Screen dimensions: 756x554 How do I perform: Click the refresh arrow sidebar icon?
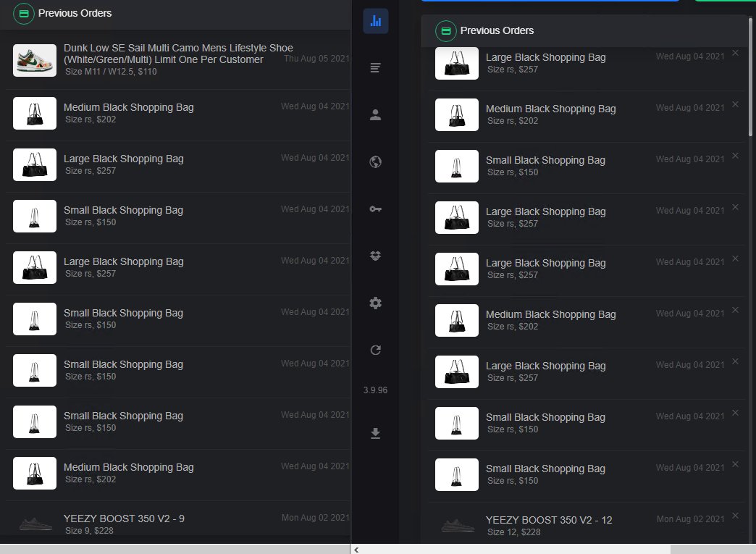coord(375,350)
